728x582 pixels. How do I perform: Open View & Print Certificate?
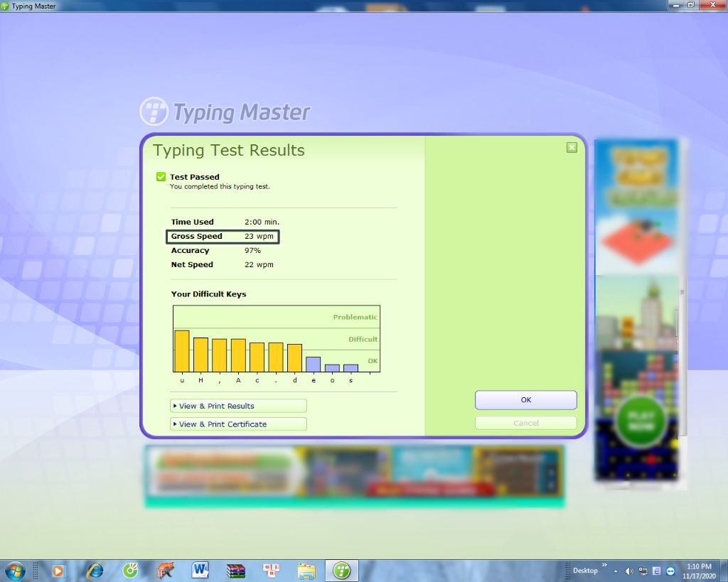coord(238,424)
